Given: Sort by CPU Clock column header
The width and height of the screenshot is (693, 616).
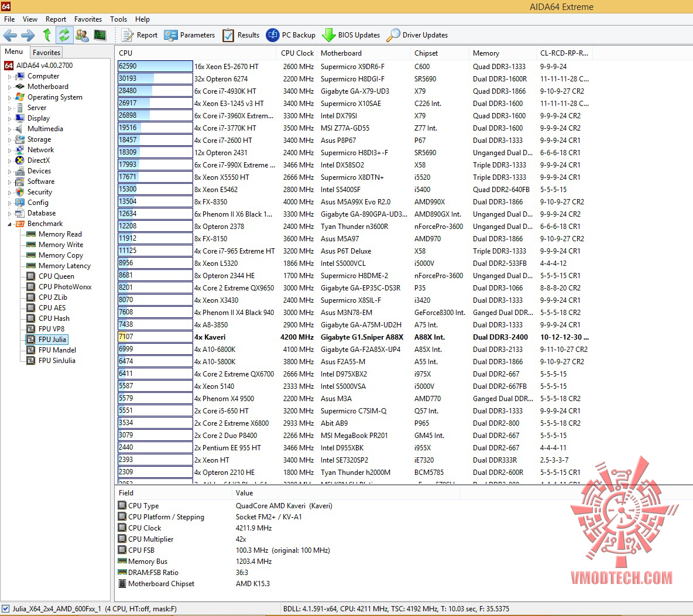Looking at the screenshot, I should pos(297,53).
